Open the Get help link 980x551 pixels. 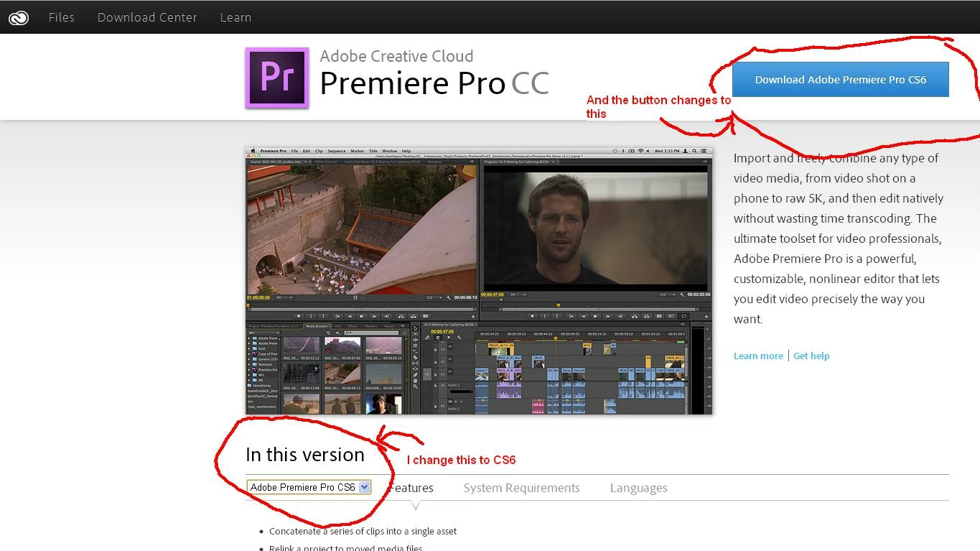[811, 356]
